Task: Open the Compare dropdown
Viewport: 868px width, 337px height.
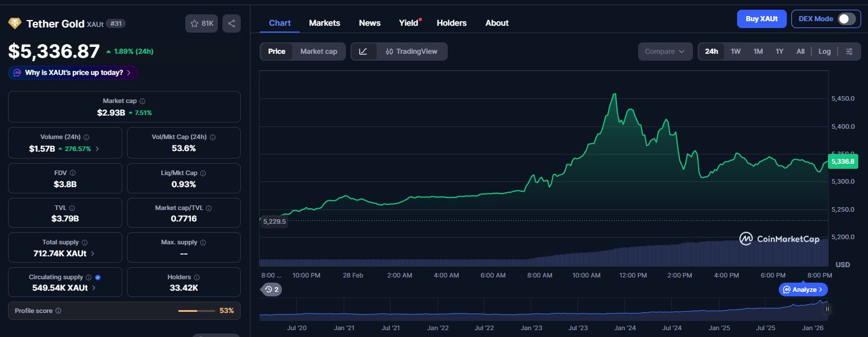Action: point(665,51)
